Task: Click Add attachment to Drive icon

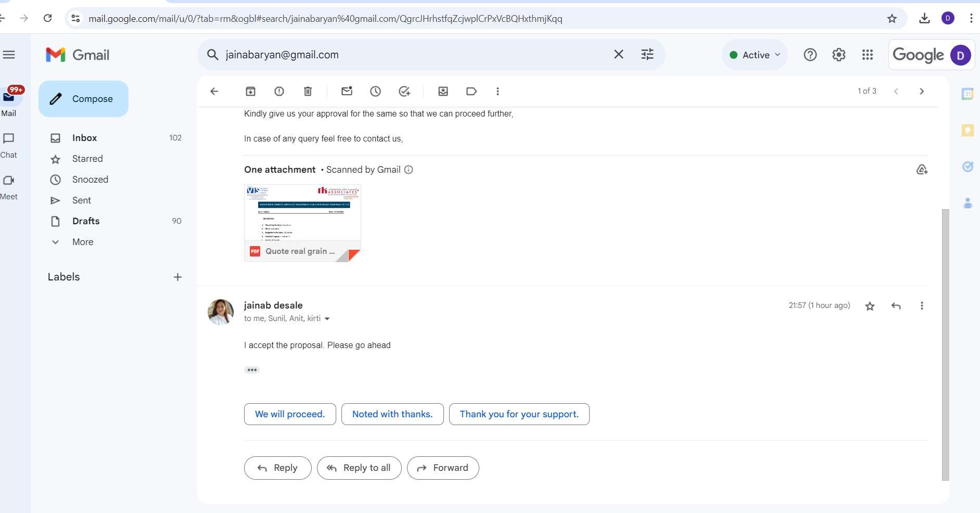Action: tap(922, 170)
